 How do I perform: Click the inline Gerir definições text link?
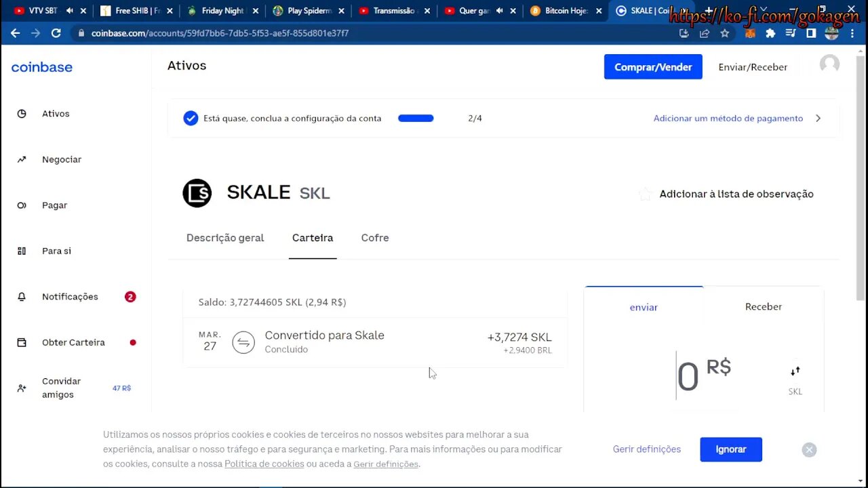(386, 464)
